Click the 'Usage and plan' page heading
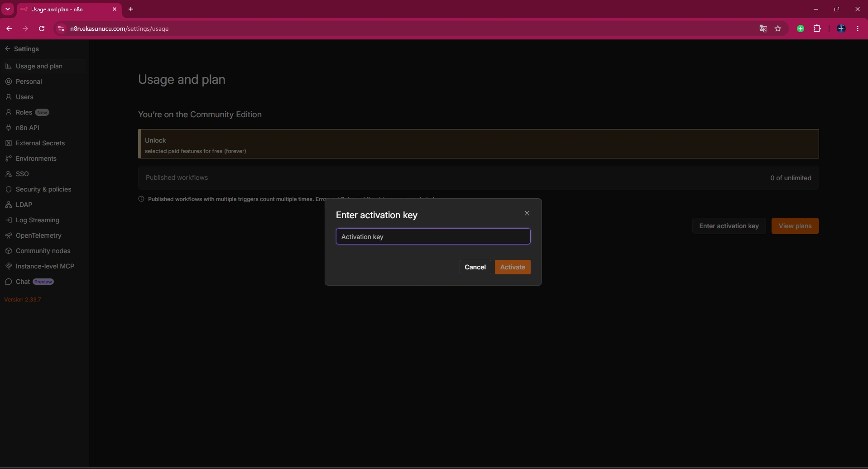868x469 pixels. coord(182,80)
